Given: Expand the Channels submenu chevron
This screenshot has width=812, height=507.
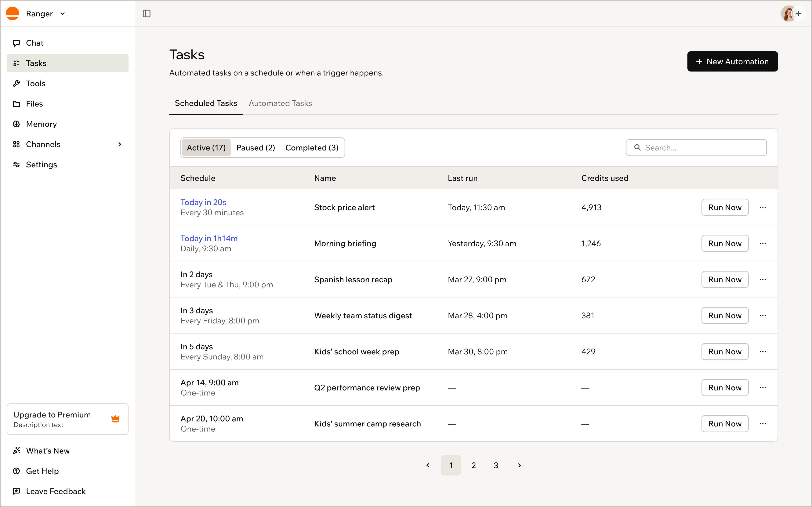Looking at the screenshot, I should point(120,144).
